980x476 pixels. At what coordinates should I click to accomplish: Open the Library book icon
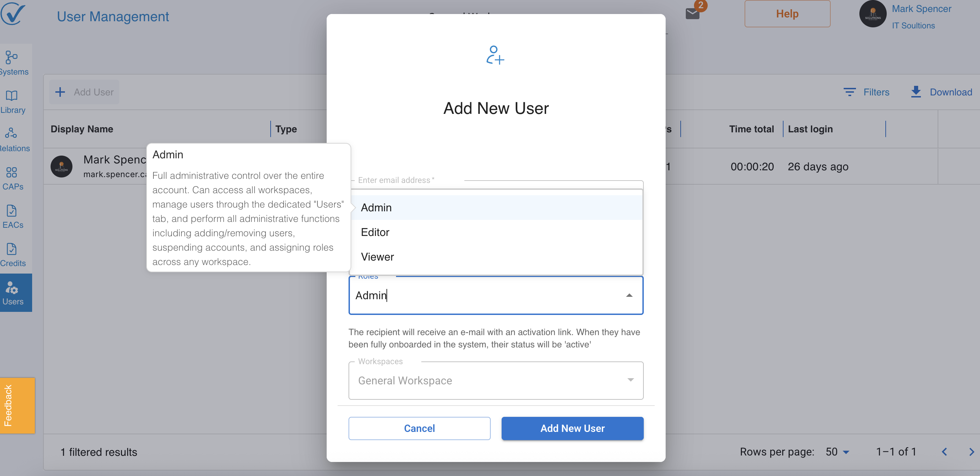[12, 96]
